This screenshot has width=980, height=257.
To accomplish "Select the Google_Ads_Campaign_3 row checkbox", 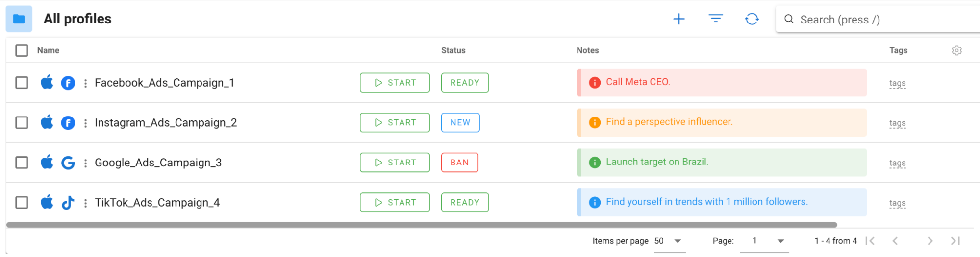I will point(22,163).
